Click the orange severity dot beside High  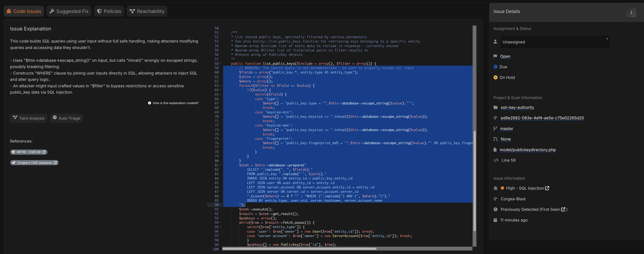tap(502, 188)
